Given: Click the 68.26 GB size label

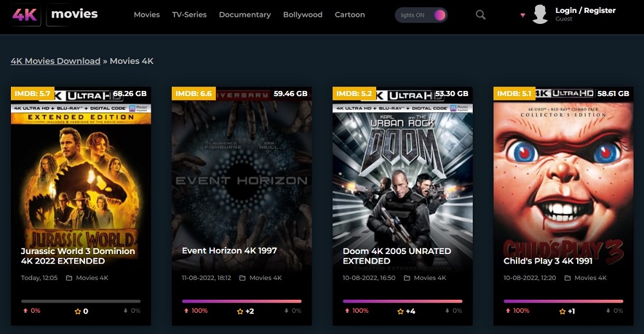Looking at the screenshot, I should [130, 93].
